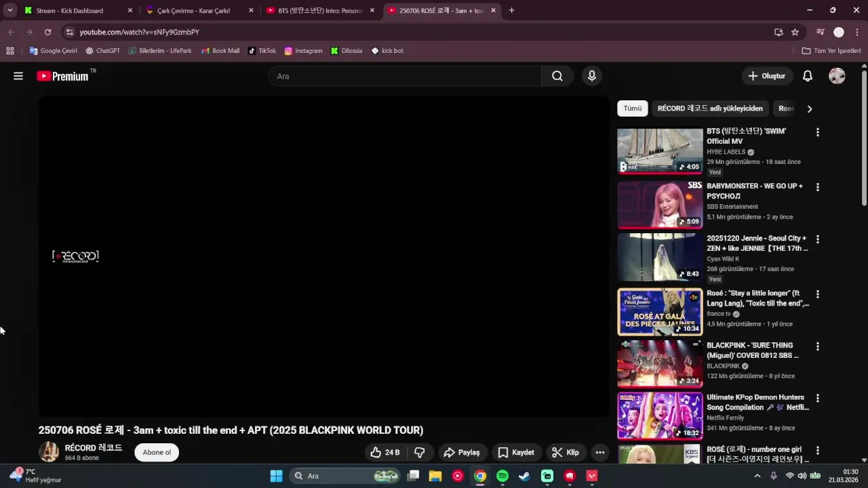Screen dimensions: 868x488
Task: Open the YouTube guide hamburger menu
Action: 18,76
